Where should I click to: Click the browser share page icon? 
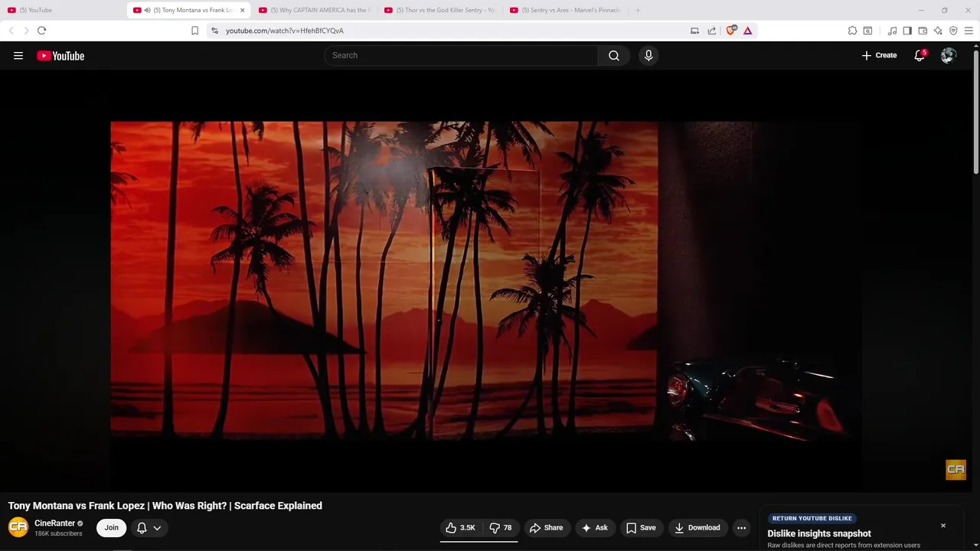coord(712,31)
